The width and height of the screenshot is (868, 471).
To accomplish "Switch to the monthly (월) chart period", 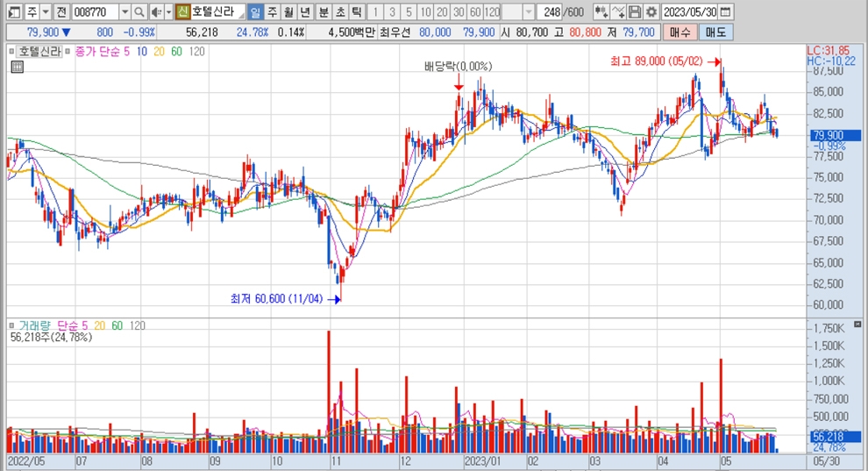I will pyautogui.click(x=288, y=12).
